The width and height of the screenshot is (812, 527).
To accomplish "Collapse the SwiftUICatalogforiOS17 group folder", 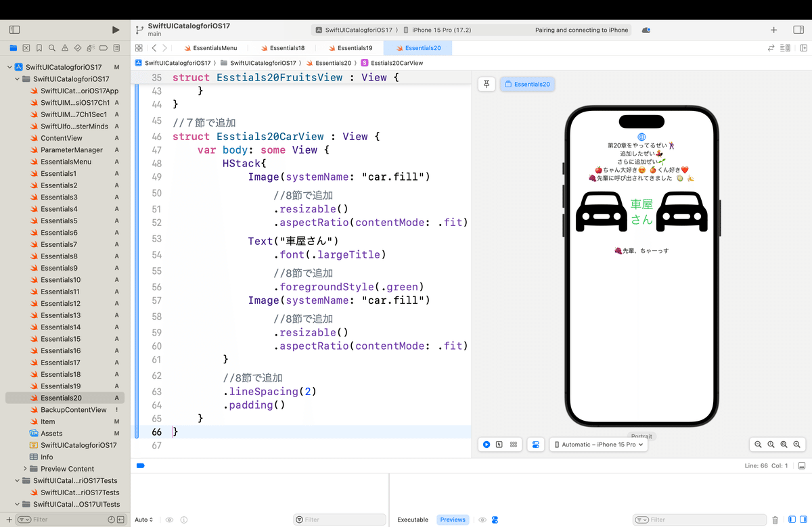I will pyautogui.click(x=17, y=79).
